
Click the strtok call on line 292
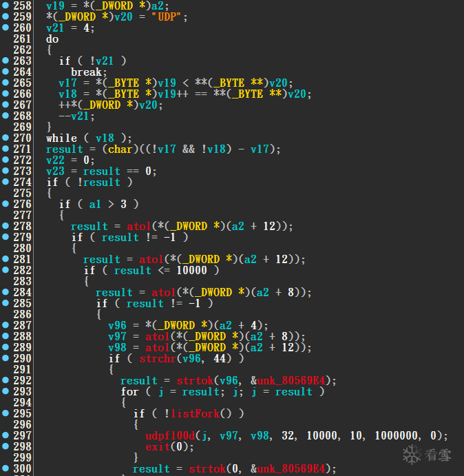195,380
